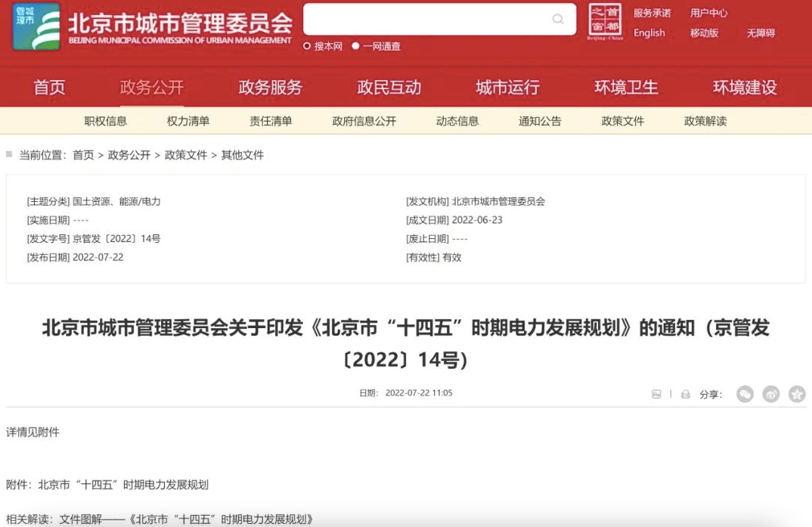The height and width of the screenshot is (527, 812).
Task: Click 其他文件 in the breadcrumb
Action: [x=243, y=155]
